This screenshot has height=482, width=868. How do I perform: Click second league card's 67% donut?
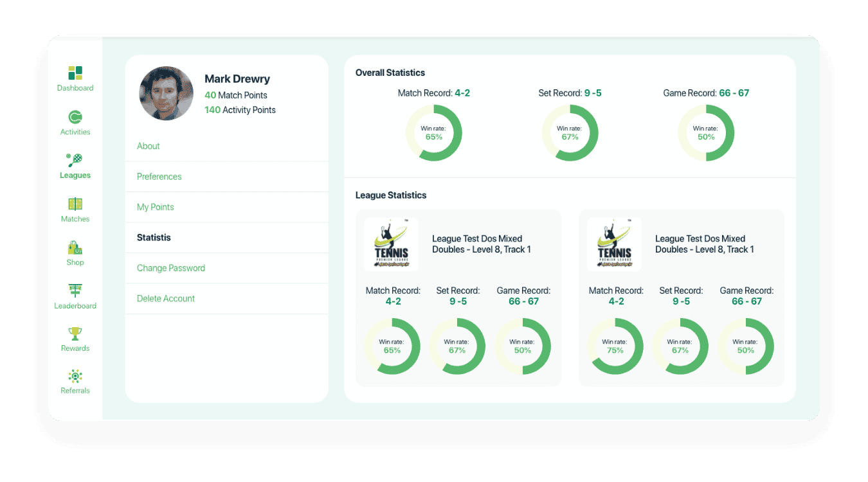[x=680, y=346]
